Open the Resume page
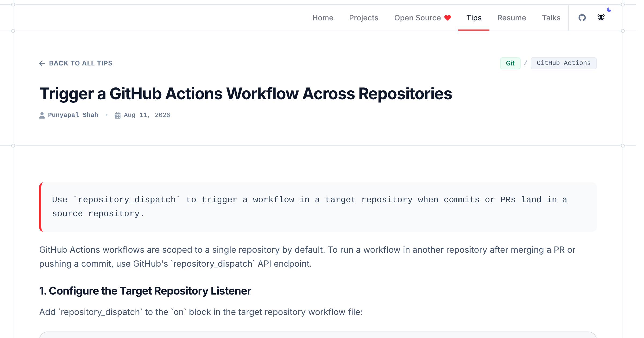 (x=512, y=18)
